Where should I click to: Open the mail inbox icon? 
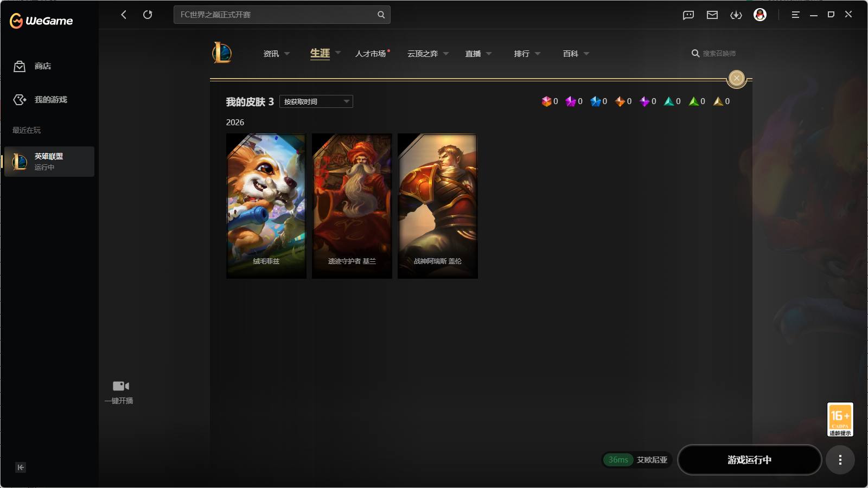point(712,15)
